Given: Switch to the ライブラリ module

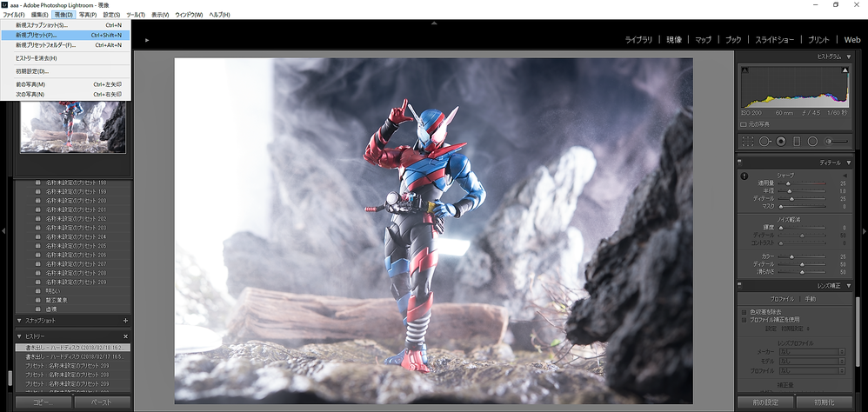Looking at the screenshot, I should click(638, 40).
